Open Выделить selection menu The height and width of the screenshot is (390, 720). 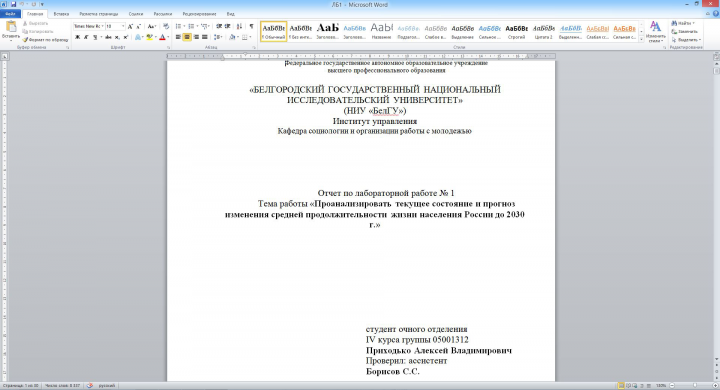tap(686, 40)
